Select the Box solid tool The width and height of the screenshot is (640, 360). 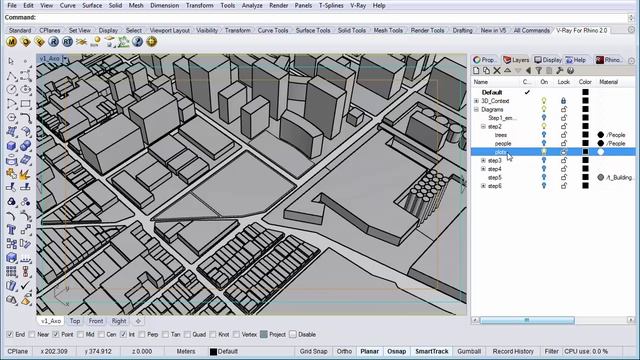point(11,146)
